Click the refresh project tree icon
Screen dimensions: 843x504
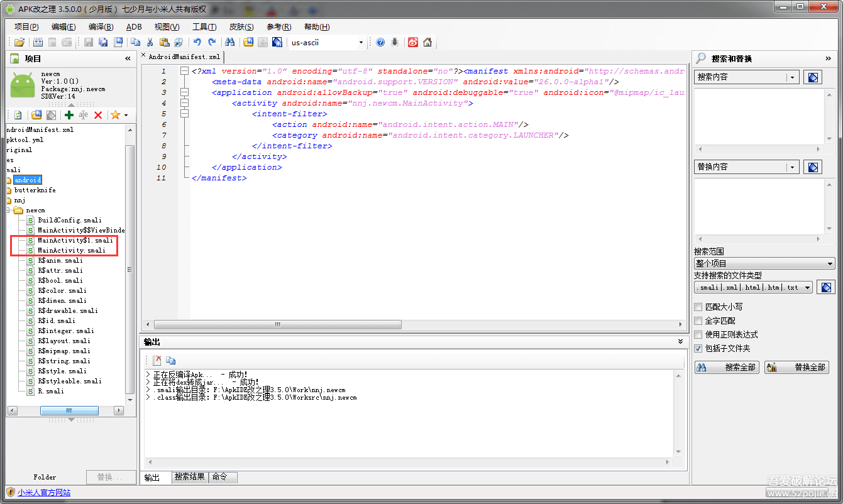point(18,115)
